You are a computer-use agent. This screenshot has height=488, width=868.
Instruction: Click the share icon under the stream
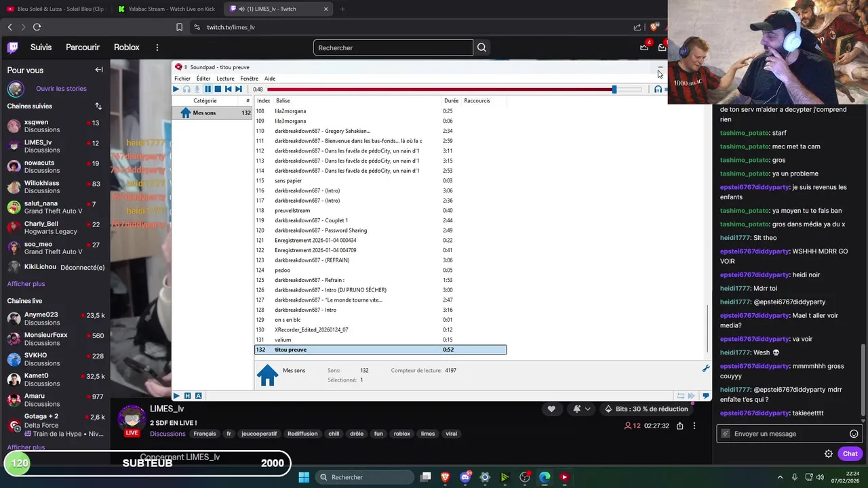point(679,426)
